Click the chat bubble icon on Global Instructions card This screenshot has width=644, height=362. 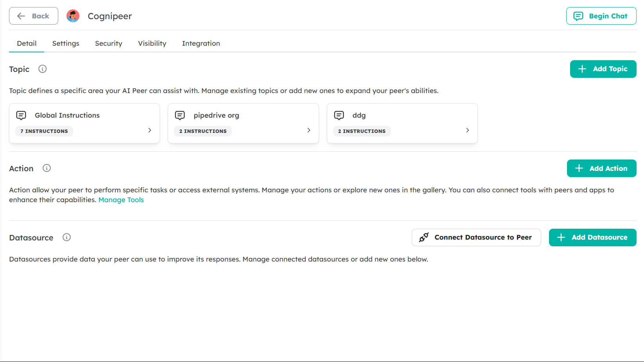(x=21, y=115)
